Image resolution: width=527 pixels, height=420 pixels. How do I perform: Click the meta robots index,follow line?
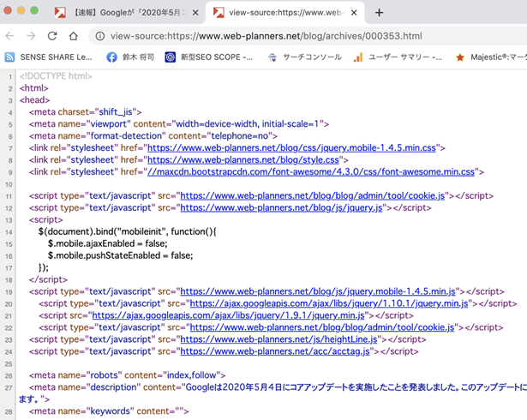[127, 375]
